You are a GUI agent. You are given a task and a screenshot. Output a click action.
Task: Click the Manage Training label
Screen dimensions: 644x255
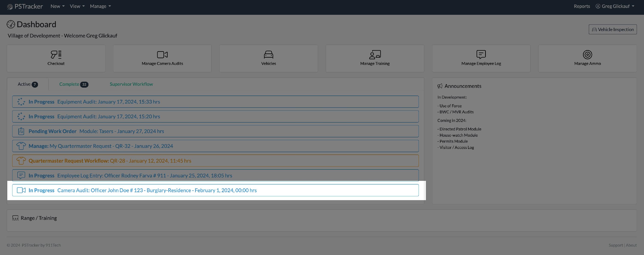(x=375, y=63)
